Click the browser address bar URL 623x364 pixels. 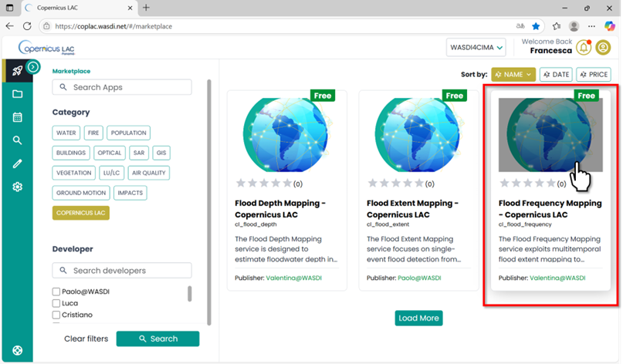pyautogui.click(x=113, y=26)
